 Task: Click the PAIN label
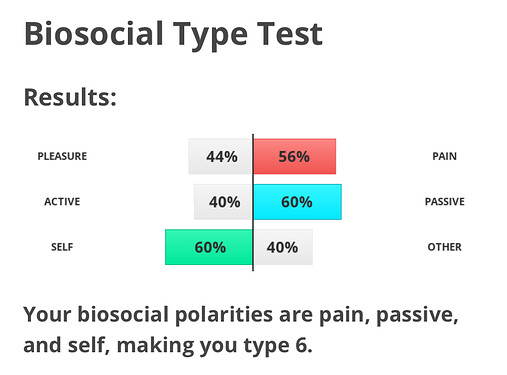coord(444,156)
